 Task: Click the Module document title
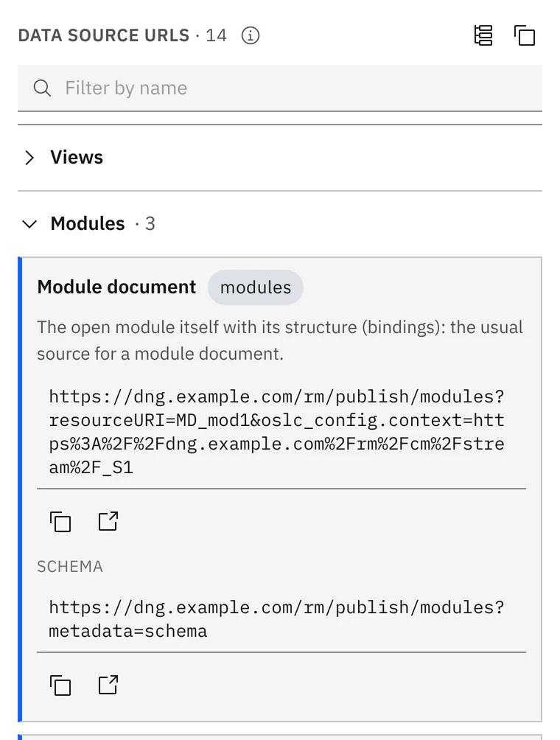pyautogui.click(x=116, y=287)
